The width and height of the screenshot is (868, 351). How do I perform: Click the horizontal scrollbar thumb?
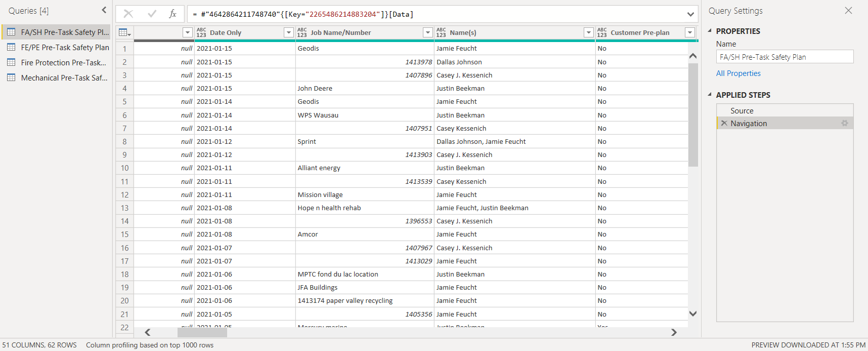tap(202, 332)
